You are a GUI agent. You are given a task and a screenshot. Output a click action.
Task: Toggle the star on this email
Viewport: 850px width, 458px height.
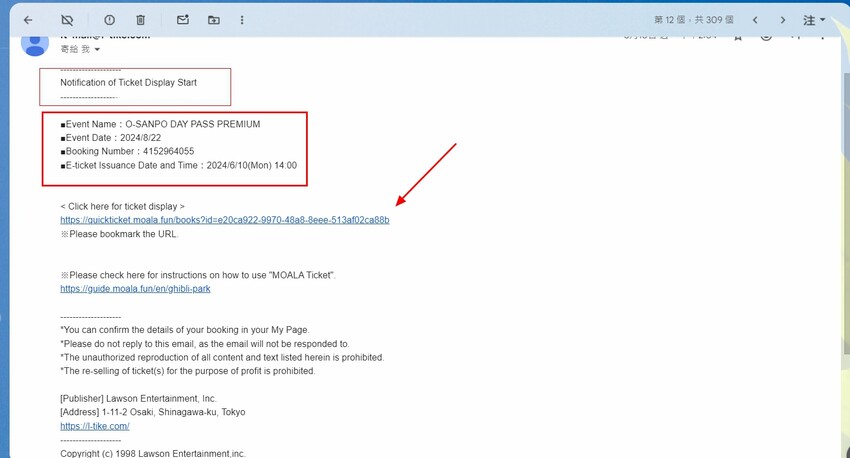738,37
